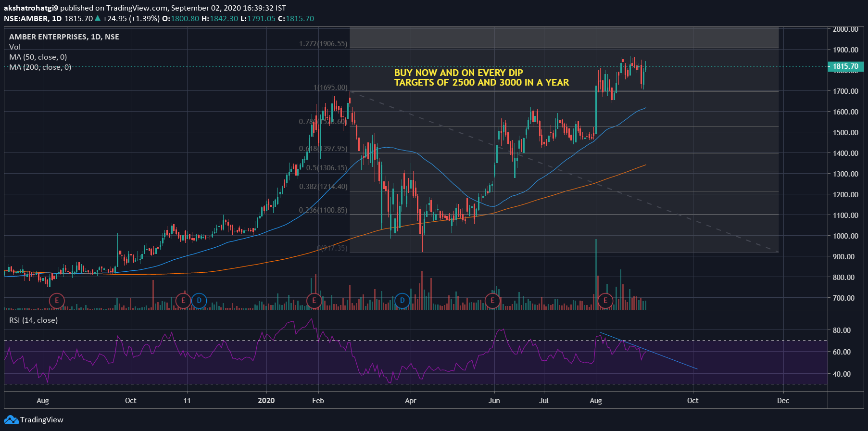Click the Jun time axis label
Image resolution: width=868 pixels, height=431 pixels.
pos(494,400)
